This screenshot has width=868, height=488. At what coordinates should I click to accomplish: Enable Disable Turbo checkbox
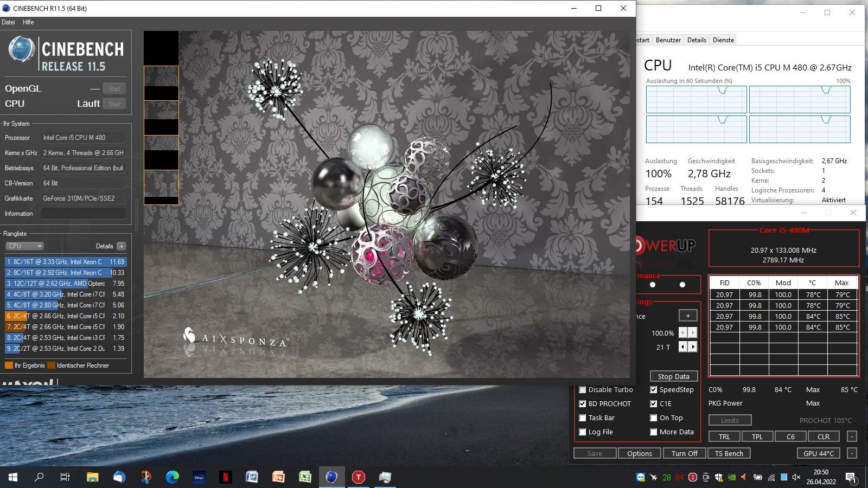click(x=583, y=390)
